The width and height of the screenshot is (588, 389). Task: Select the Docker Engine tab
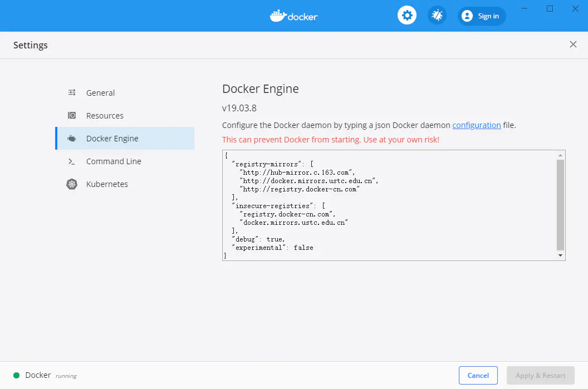[125, 138]
